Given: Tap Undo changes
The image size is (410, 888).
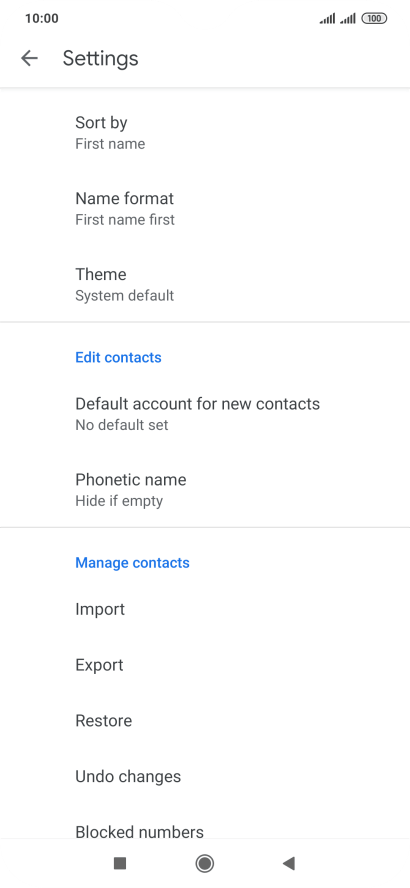Looking at the screenshot, I should (205, 776).
